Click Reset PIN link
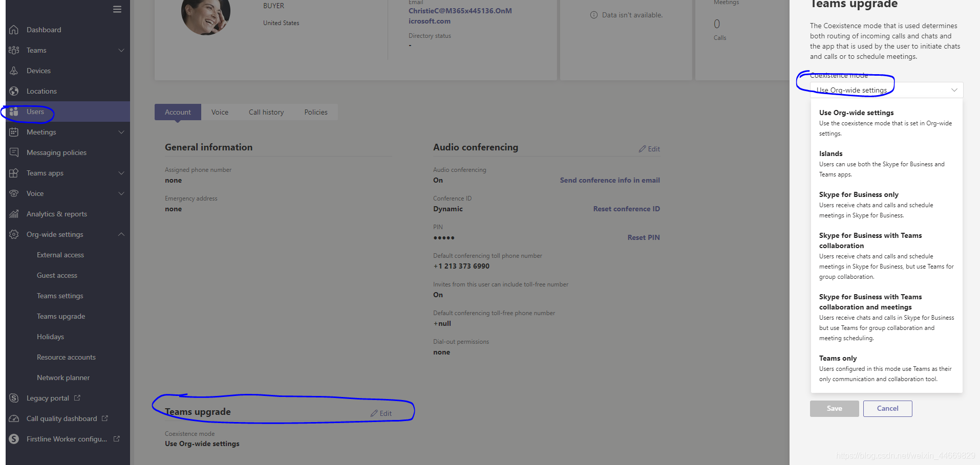Image resolution: width=980 pixels, height=465 pixels. tap(644, 237)
